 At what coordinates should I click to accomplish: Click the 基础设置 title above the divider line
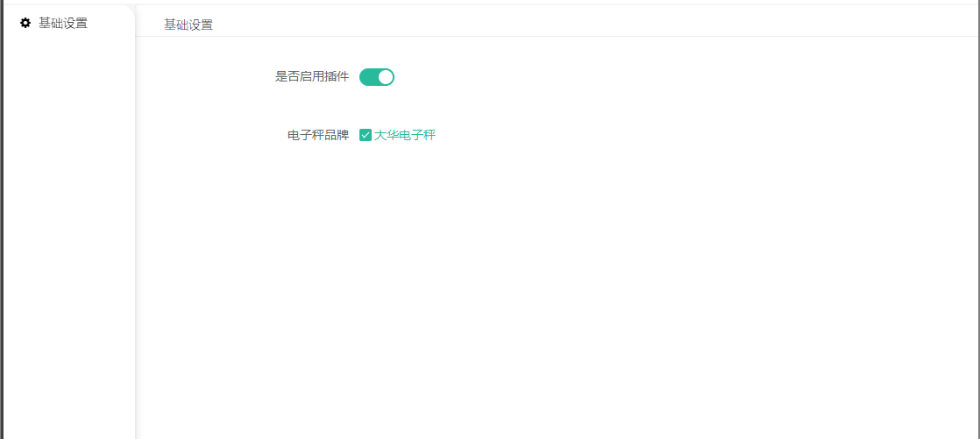click(188, 25)
